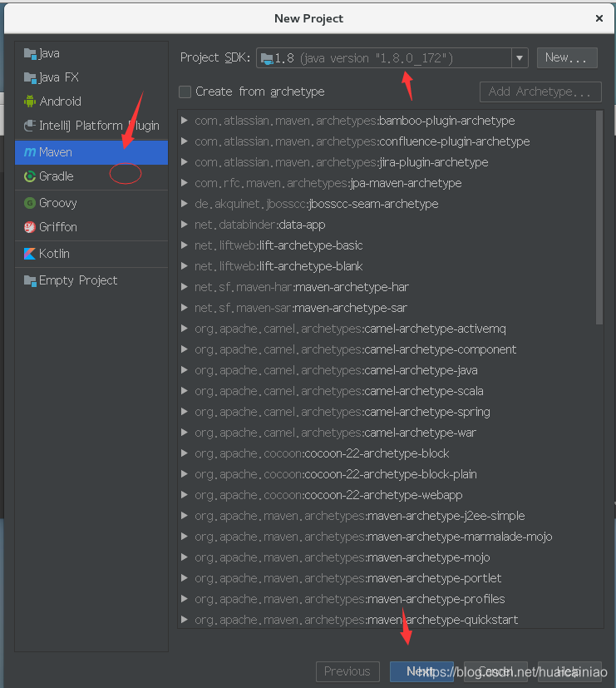Select cocoon-22-archetype-block-plain row
The height and width of the screenshot is (688, 616).
tap(387, 474)
